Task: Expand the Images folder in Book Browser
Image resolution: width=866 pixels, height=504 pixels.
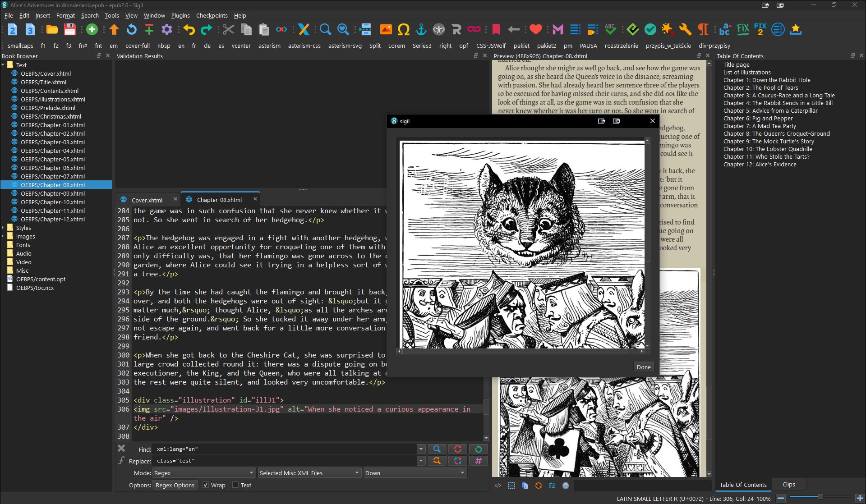Action: 3,236
